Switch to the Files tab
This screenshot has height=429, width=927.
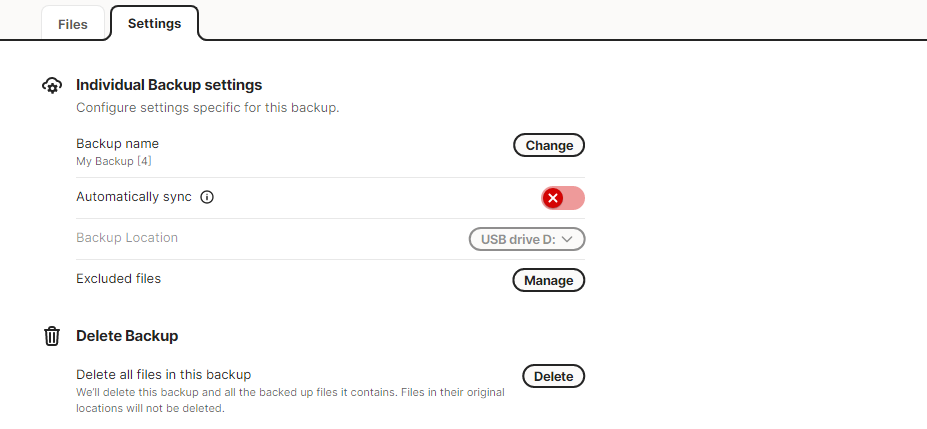pyautogui.click(x=73, y=24)
